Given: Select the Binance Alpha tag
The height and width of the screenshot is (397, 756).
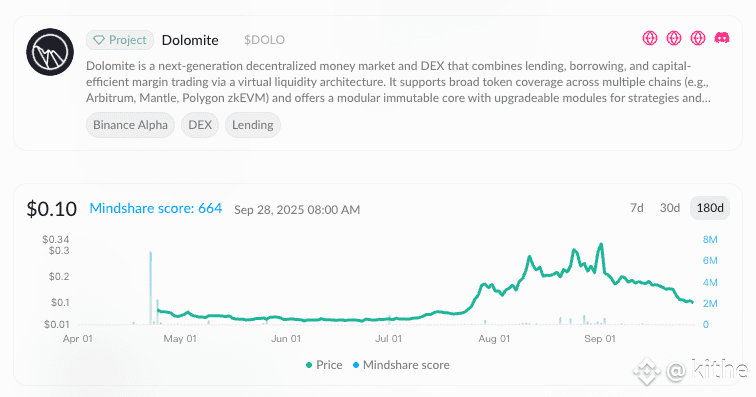Looking at the screenshot, I should tap(130, 125).
